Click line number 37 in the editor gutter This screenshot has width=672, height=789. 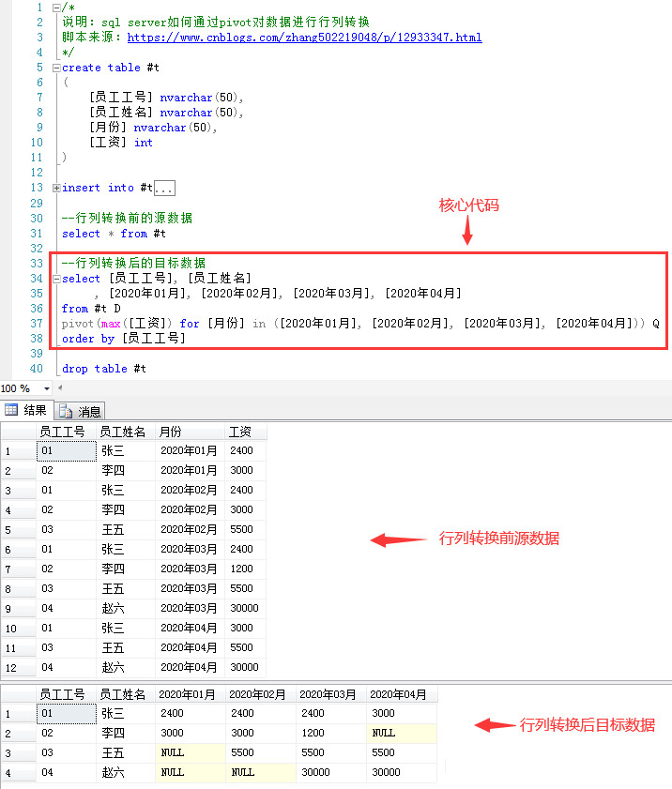click(x=37, y=324)
